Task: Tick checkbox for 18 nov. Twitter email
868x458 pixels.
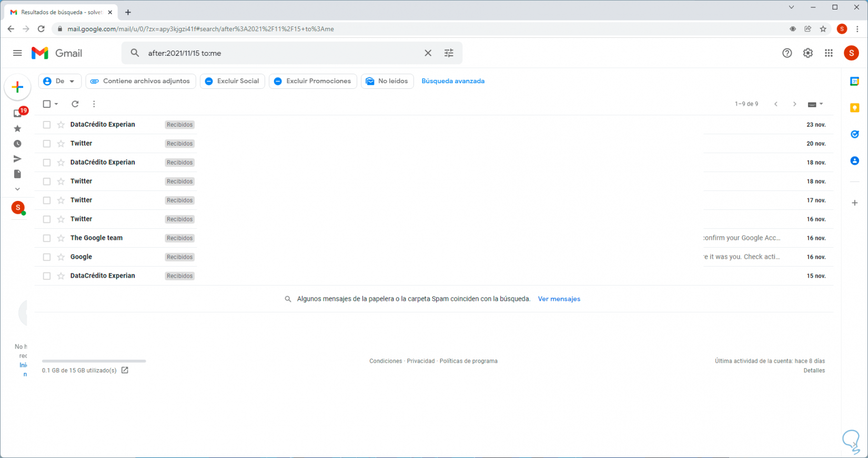Action: (47, 181)
